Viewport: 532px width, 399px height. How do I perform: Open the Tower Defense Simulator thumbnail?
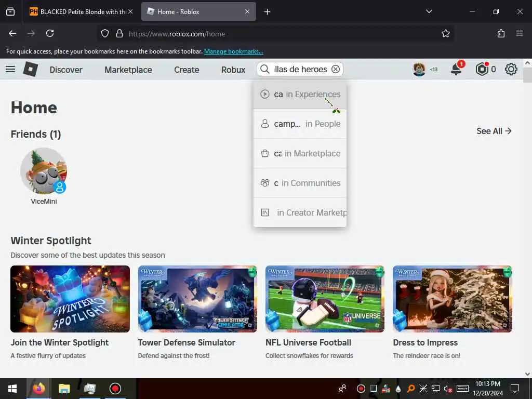point(197,299)
